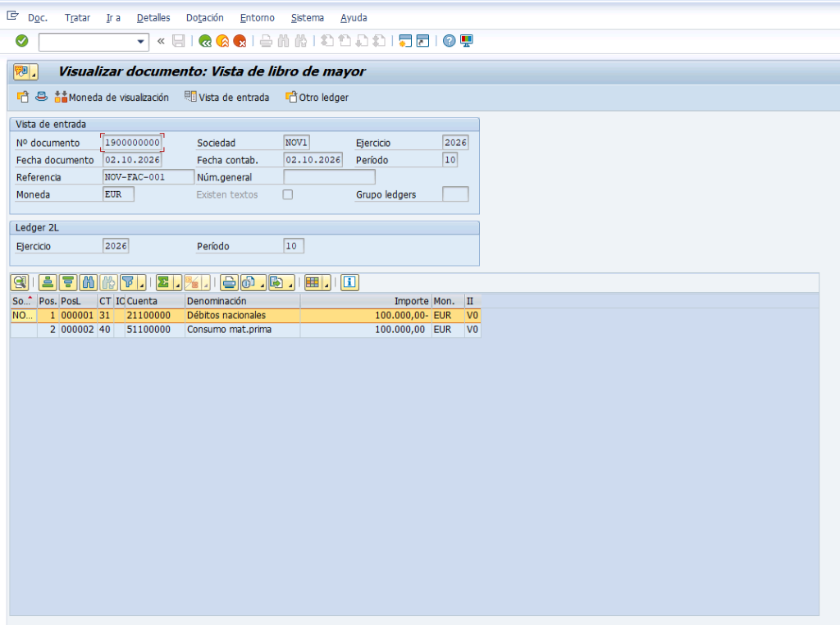840x625 pixels.
Task: Click the Otro ledger button
Action: click(317, 97)
